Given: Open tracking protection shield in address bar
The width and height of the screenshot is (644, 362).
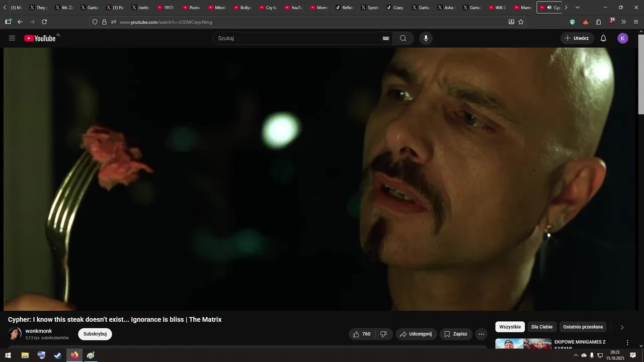Looking at the screenshot, I should click(95, 22).
